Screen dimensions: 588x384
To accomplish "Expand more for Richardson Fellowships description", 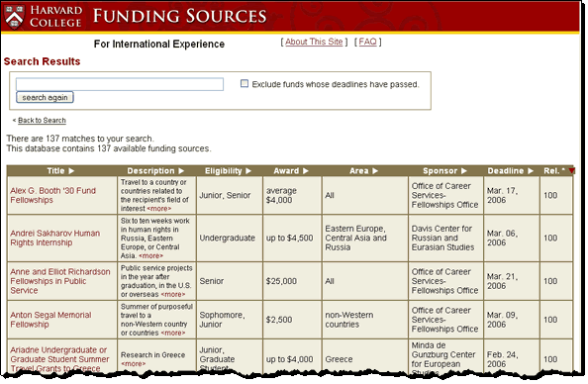I will pyautogui.click(x=173, y=294).
